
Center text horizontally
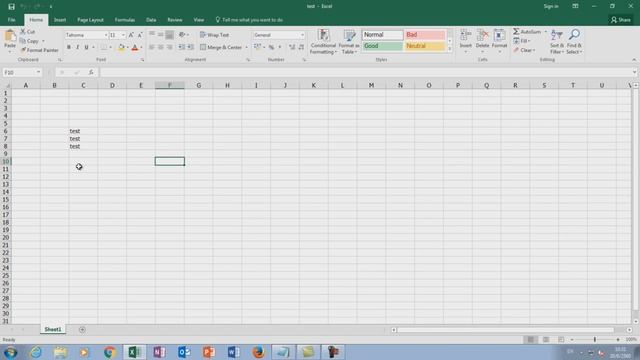click(x=160, y=47)
